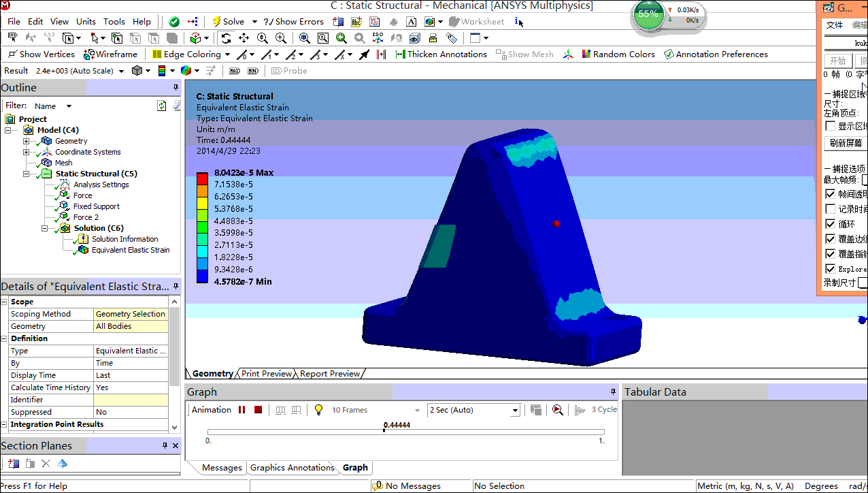This screenshot has width=868, height=493.
Task: Pause the result animation
Action: coord(241,410)
